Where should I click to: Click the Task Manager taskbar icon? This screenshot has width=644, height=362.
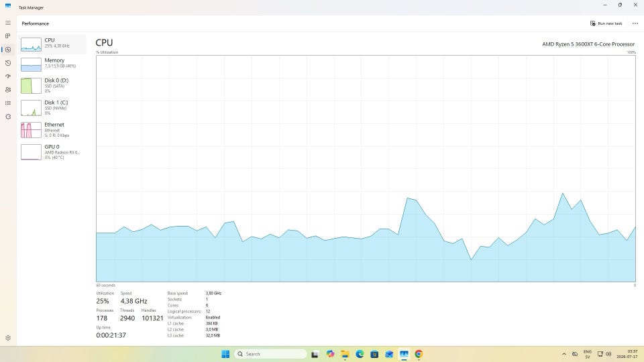404,354
